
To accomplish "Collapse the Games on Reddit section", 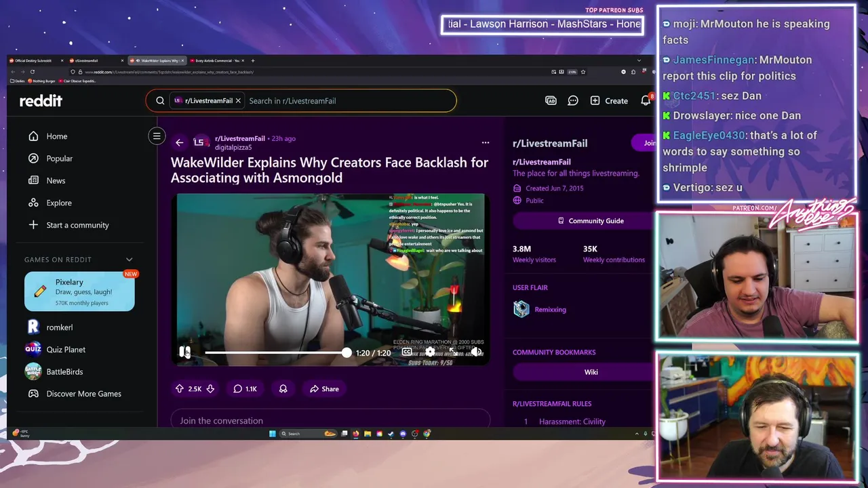I will coord(129,260).
